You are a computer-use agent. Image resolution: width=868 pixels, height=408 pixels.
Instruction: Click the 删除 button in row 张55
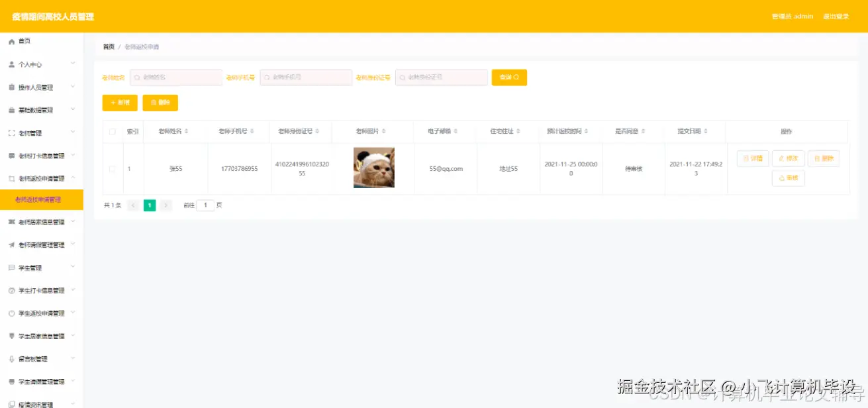click(x=824, y=159)
